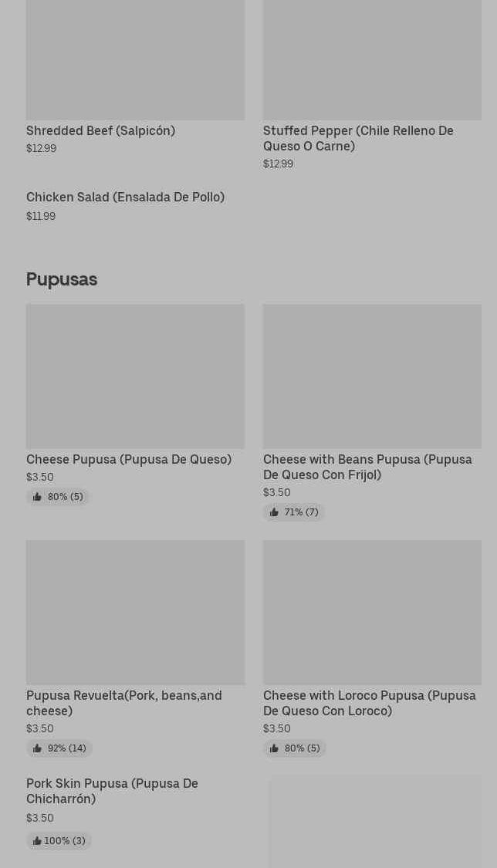Open Cheese Pupusa (Pupusa De Queso)
This screenshot has width=497, height=868.
click(x=129, y=460)
